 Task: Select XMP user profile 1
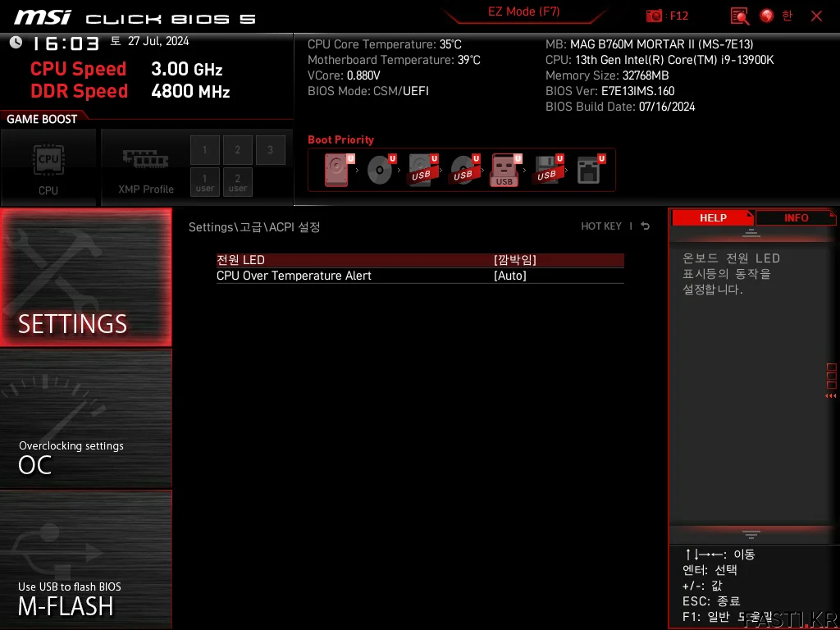(204, 182)
